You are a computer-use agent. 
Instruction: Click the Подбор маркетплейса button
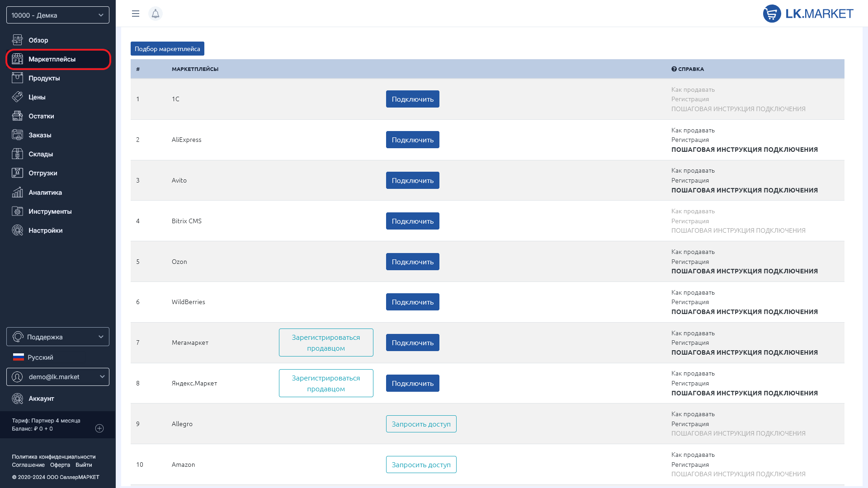point(167,48)
